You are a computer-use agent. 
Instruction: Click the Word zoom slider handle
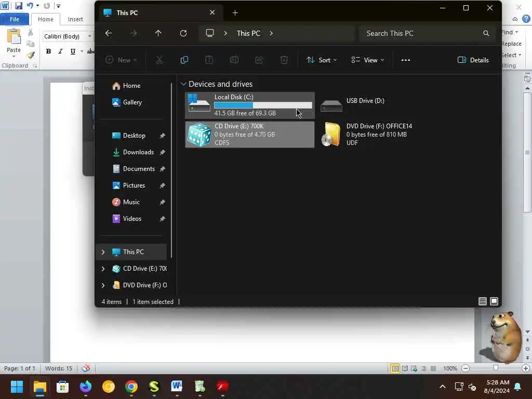(x=496, y=368)
